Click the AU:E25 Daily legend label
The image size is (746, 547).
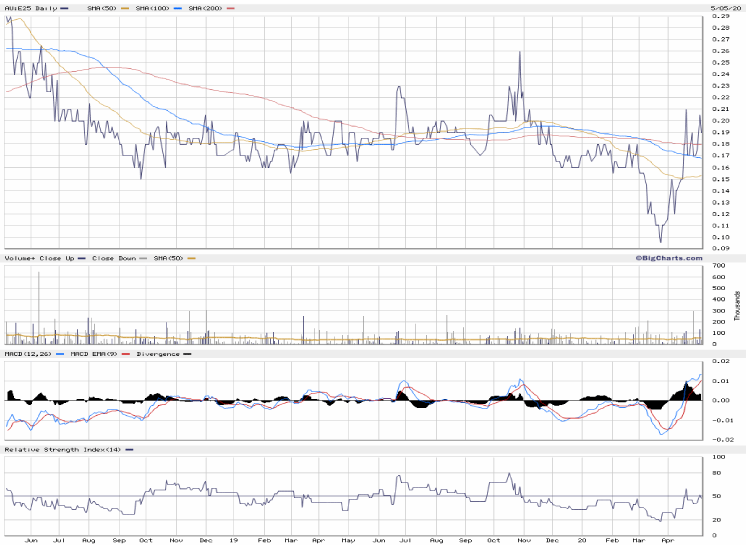point(28,8)
